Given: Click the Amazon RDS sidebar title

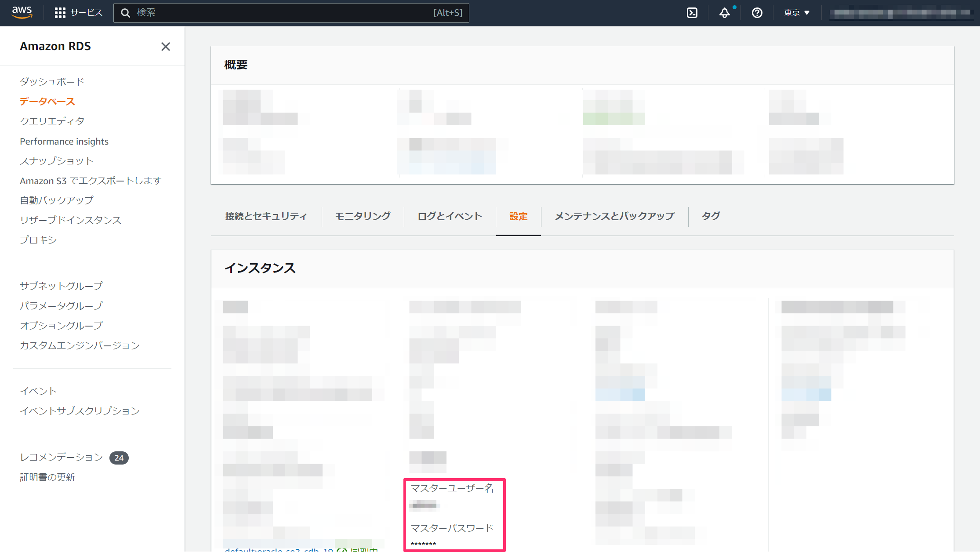Looking at the screenshot, I should click(55, 46).
